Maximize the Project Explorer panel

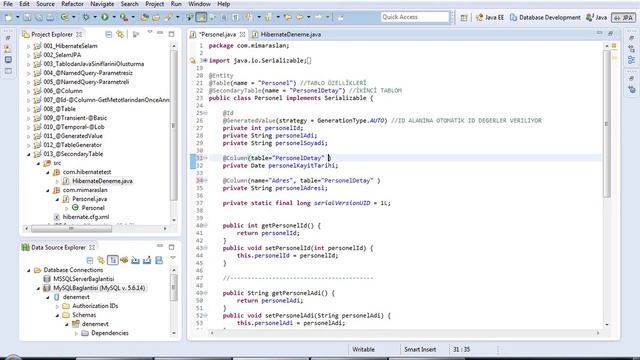click(x=171, y=34)
